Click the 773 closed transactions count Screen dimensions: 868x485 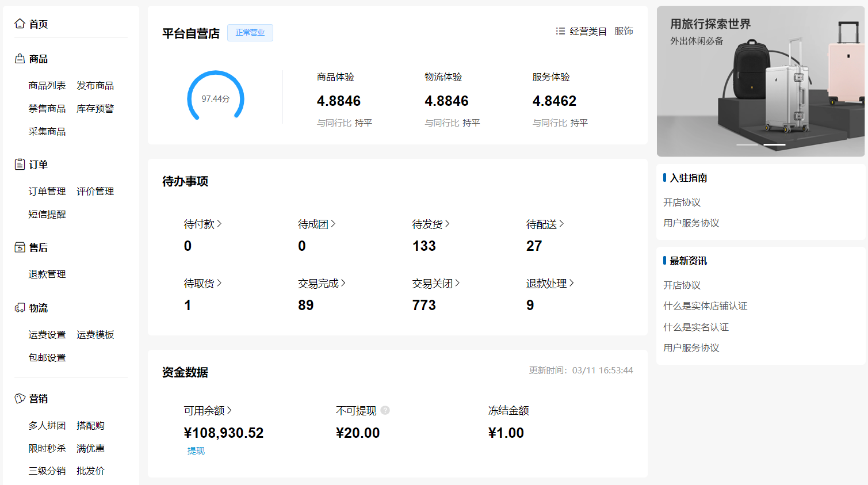(424, 305)
